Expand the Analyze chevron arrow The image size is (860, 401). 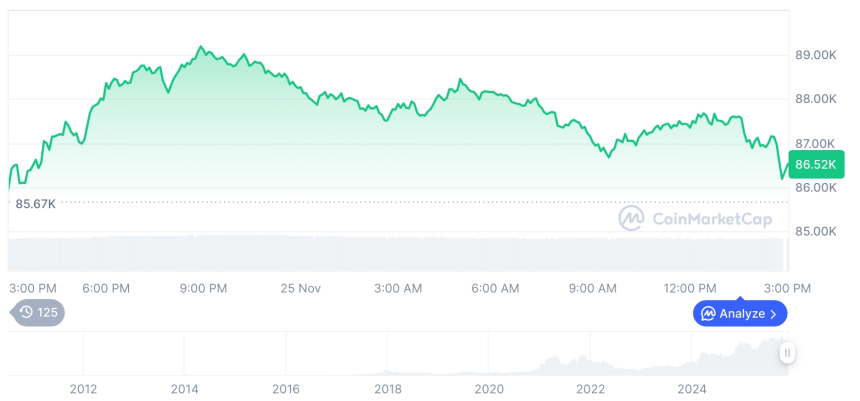[774, 313]
